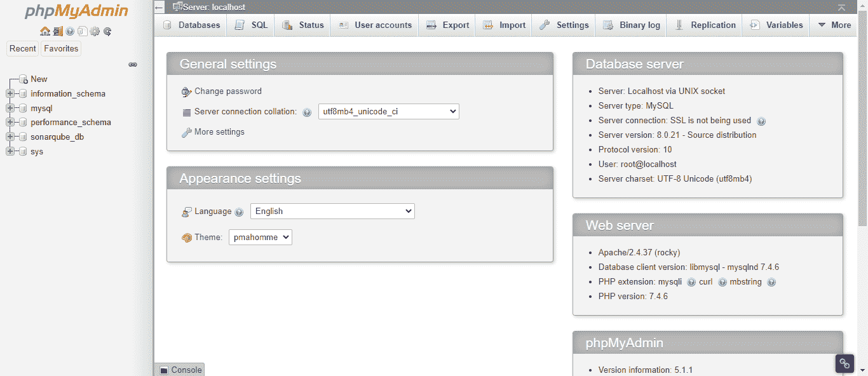868x376 pixels.
Task: Click Server: localhost breadcrumb
Action: 214,7
